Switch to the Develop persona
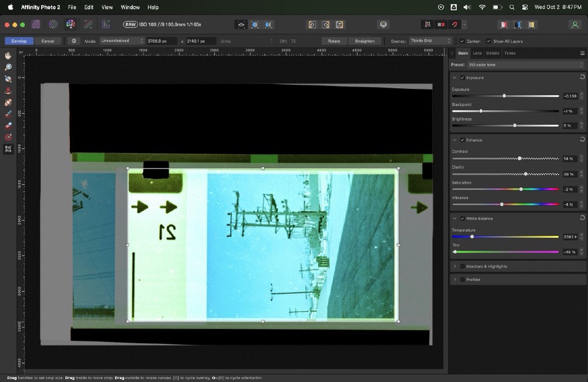This screenshot has height=382, width=588. pyautogui.click(x=71, y=24)
